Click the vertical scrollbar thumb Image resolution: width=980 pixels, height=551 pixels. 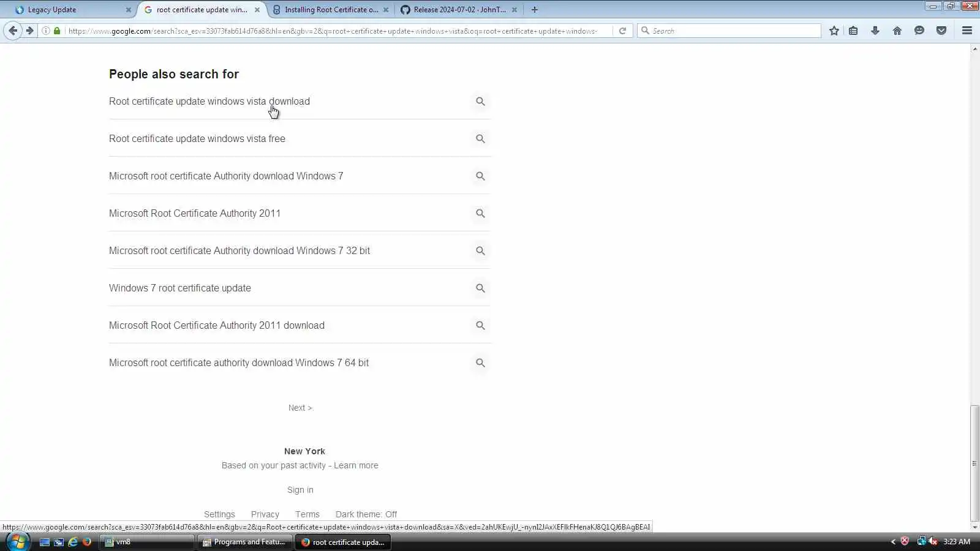(x=974, y=463)
